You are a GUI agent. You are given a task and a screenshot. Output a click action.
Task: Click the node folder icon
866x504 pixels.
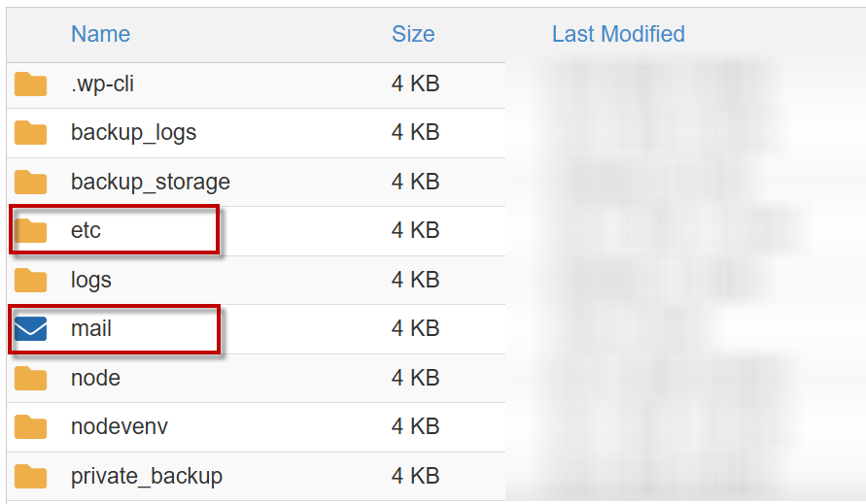[31, 378]
